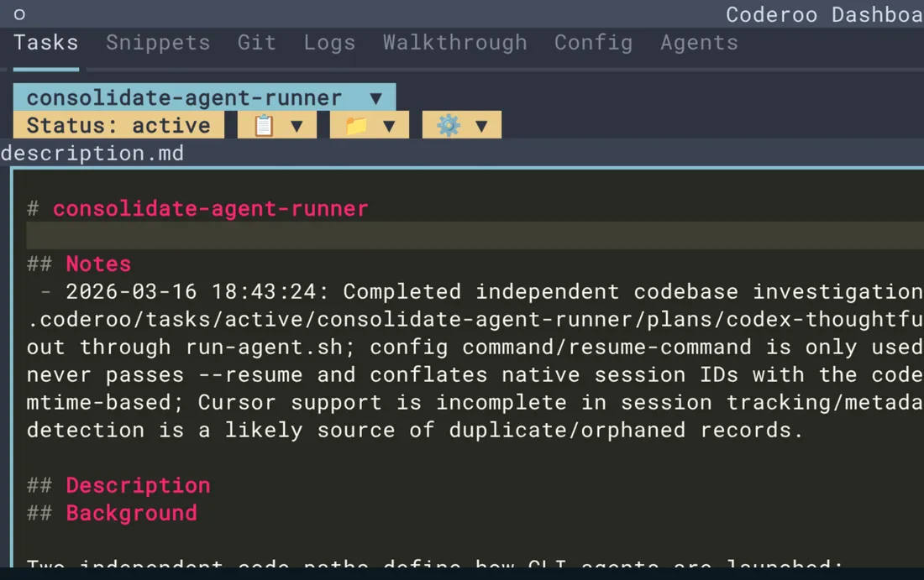Click the folder icon
Viewport: 924px width, 580px height.
point(356,125)
